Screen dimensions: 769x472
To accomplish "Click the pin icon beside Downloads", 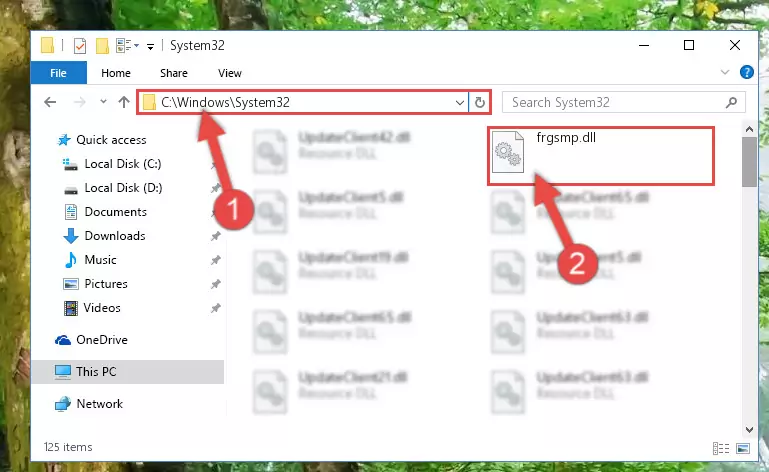I will [x=215, y=236].
